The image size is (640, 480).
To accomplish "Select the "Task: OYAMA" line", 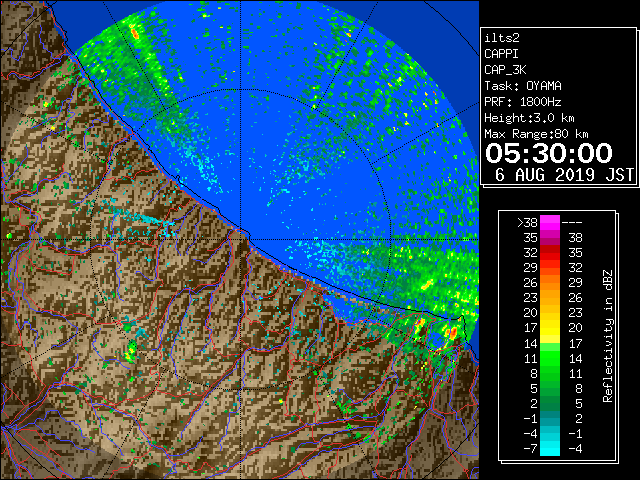I will point(523,86).
